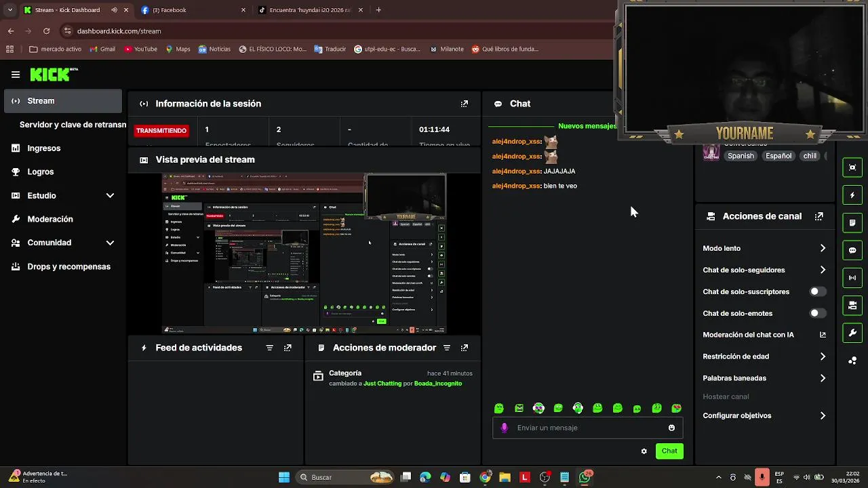Toggle activity feed lightning widget in right sidebar

click(x=852, y=195)
